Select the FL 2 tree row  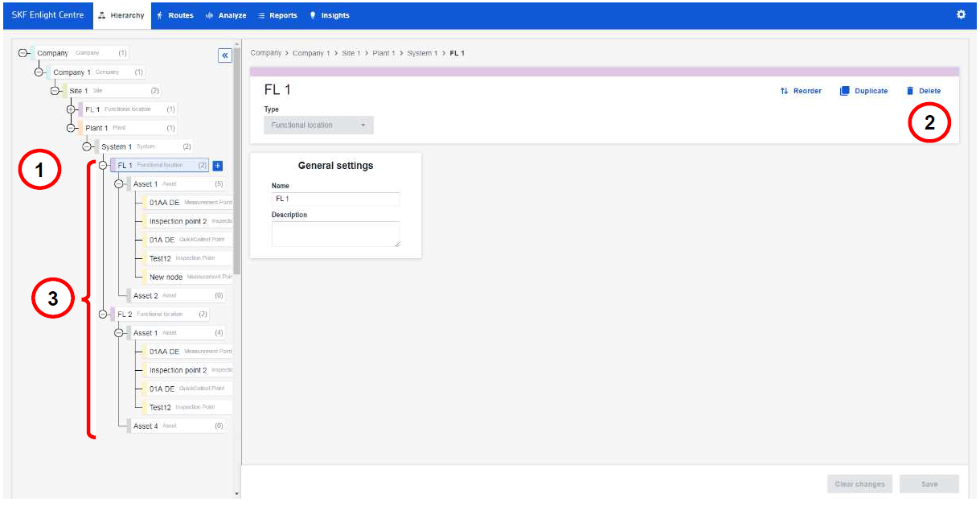[x=160, y=315]
